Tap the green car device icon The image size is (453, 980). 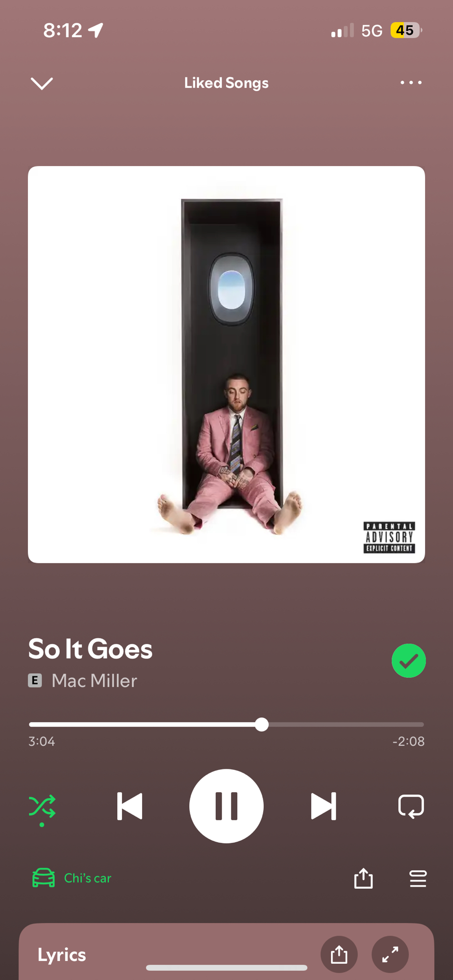[x=44, y=878]
